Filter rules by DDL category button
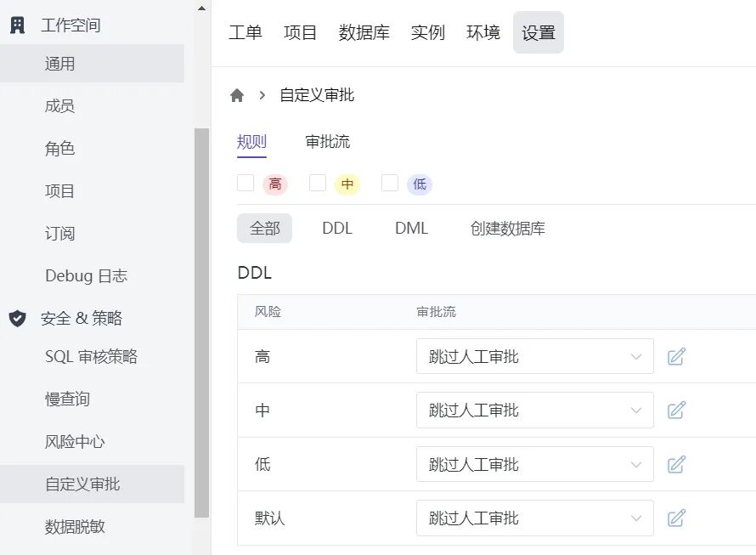Viewport: 756px width, 555px height. pyautogui.click(x=337, y=229)
